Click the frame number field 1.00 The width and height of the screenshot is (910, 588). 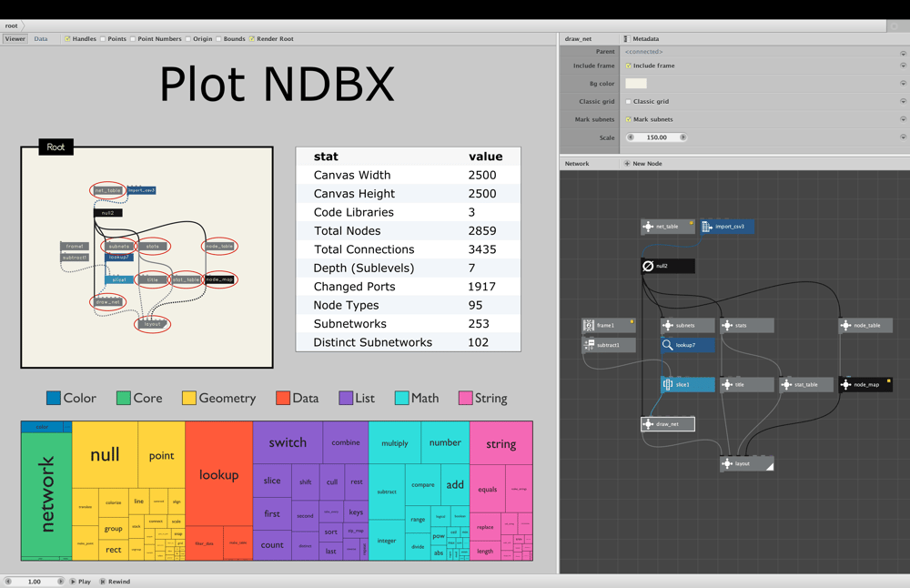[35, 581]
